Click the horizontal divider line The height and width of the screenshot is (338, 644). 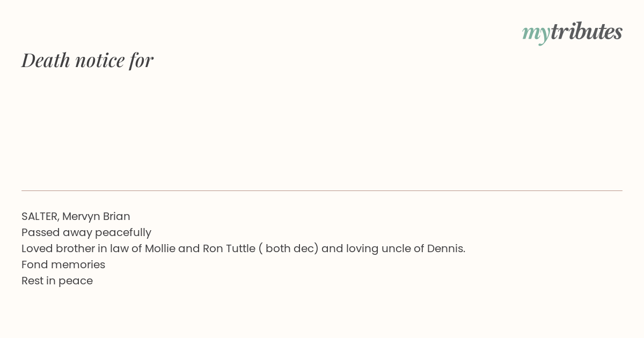tap(322, 190)
